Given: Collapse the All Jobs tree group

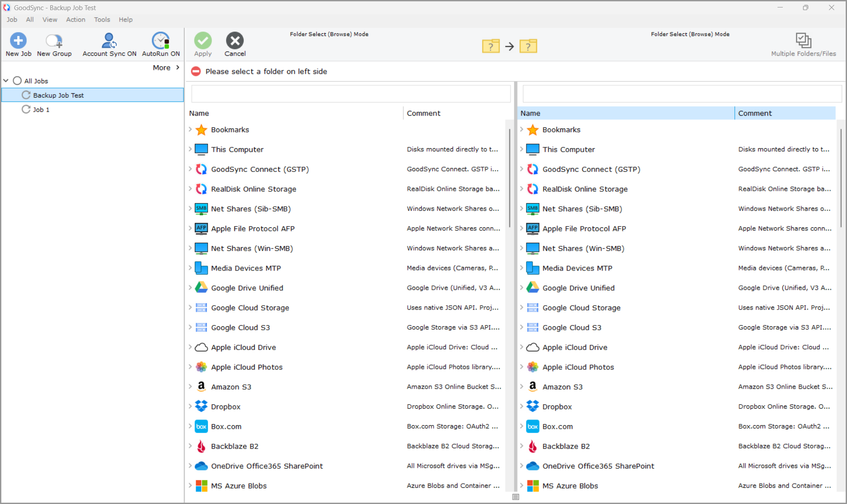Looking at the screenshot, I should pos(6,80).
